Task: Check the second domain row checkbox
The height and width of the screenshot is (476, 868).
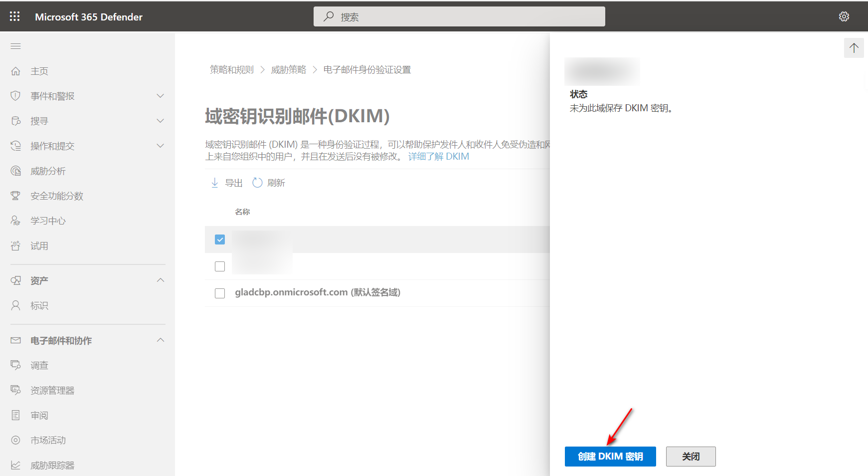Action: pos(220,266)
